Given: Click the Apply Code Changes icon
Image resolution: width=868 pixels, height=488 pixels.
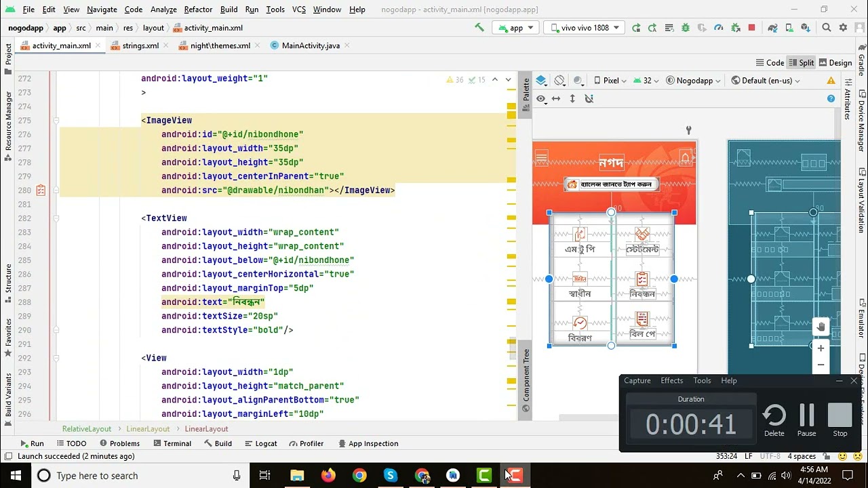Looking at the screenshot, I should pyautogui.click(x=669, y=28).
